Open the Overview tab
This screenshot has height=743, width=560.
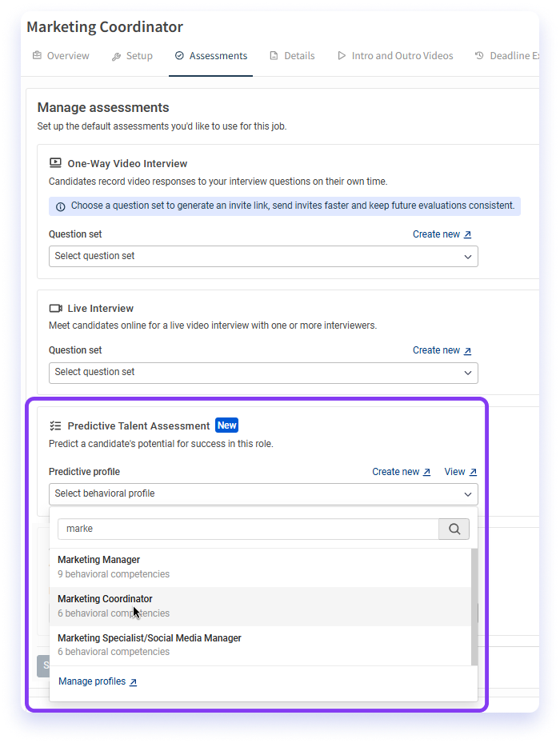[61, 56]
